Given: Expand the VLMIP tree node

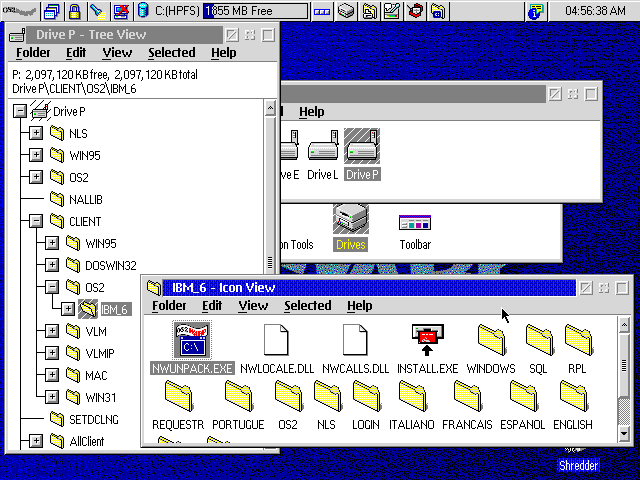Looking at the screenshot, I should [52, 353].
